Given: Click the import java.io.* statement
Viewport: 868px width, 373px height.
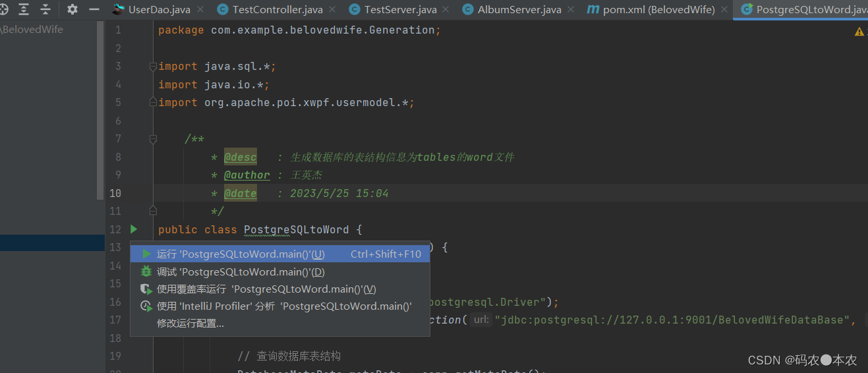Looking at the screenshot, I should pyautogui.click(x=214, y=84).
